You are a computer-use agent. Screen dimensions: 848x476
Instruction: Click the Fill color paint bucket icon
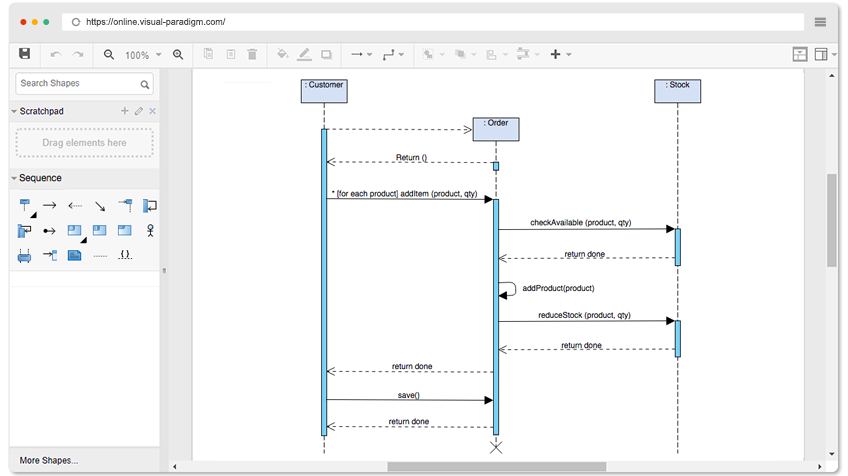(282, 54)
